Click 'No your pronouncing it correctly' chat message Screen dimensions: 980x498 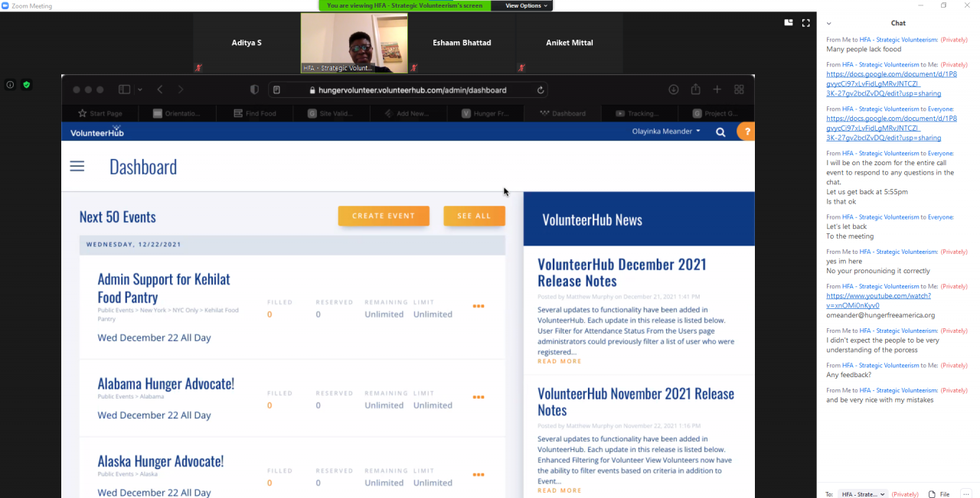[878, 271]
